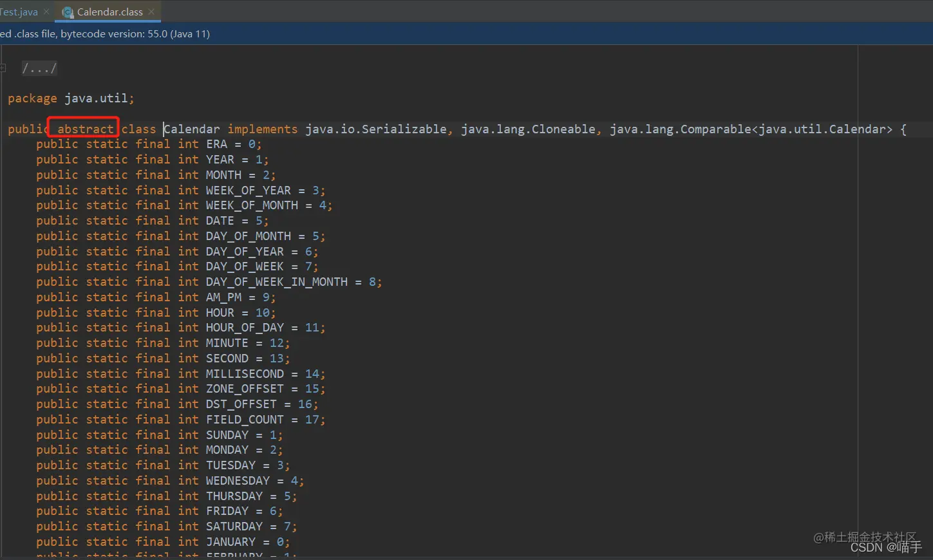Image resolution: width=933 pixels, height=560 pixels.
Task: Click the DAY_OF_WEEK_IN_MONTH constant
Action: (277, 282)
